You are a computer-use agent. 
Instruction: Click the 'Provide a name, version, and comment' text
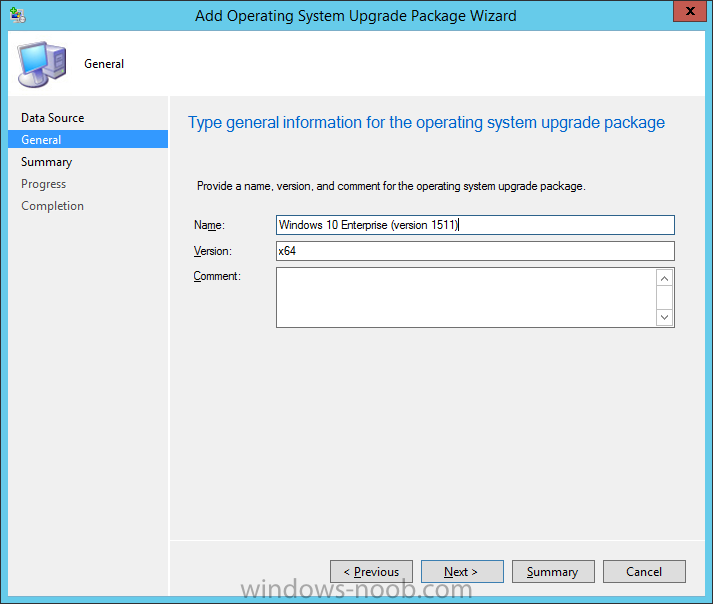click(391, 186)
